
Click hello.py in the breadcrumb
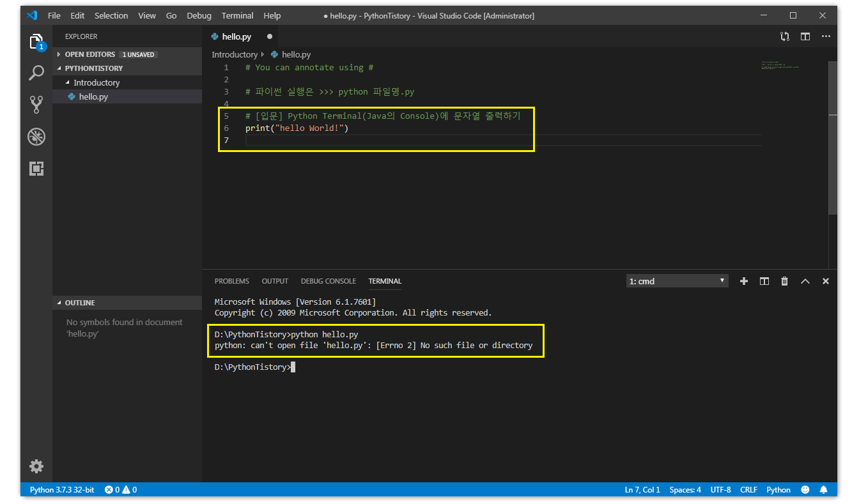coord(296,54)
